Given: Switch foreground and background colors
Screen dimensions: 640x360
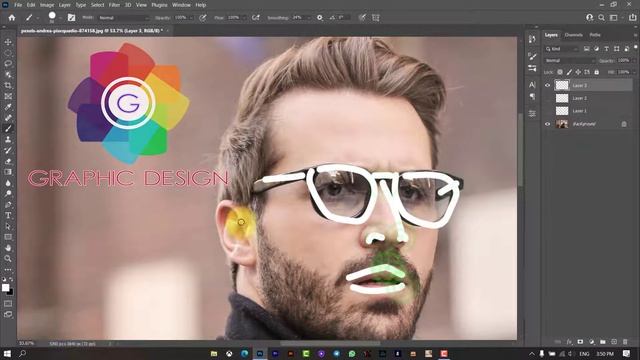Looking at the screenshot, I should tap(11, 280).
